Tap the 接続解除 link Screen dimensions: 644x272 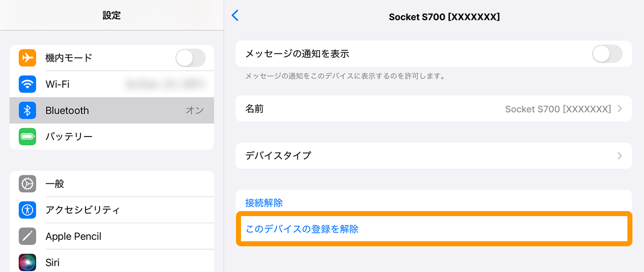pyautogui.click(x=264, y=203)
